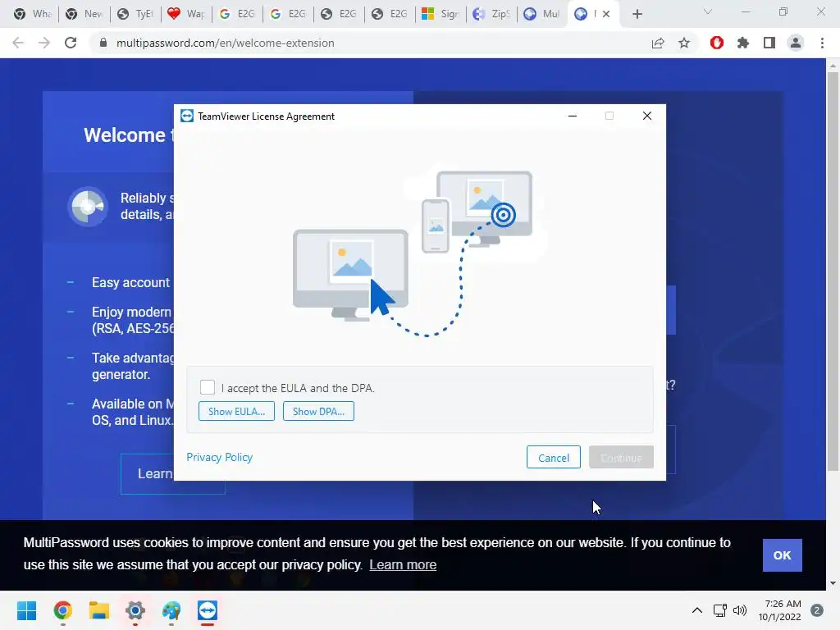Close the active MultiPassword tab
Screen dimensions: 840x630
pos(606,14)
